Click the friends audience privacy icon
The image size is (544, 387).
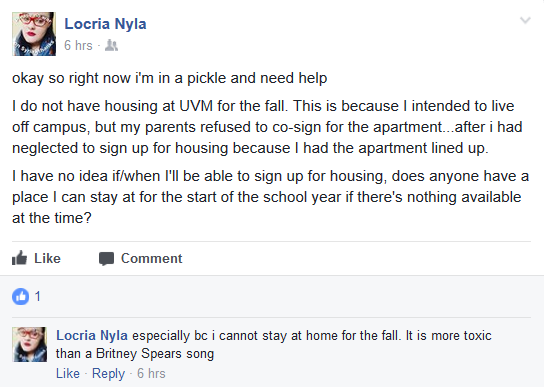[x=111, y=45]
